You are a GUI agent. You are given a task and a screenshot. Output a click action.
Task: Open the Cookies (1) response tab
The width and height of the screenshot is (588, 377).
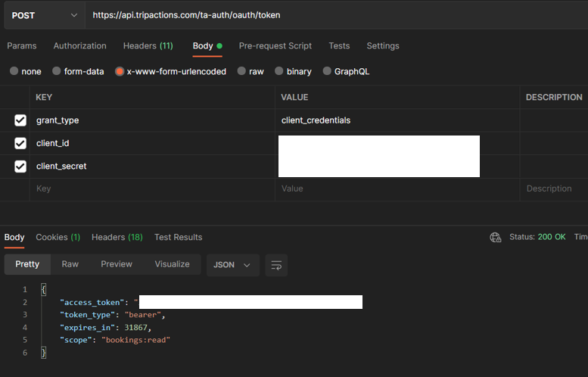coord(58,237)
